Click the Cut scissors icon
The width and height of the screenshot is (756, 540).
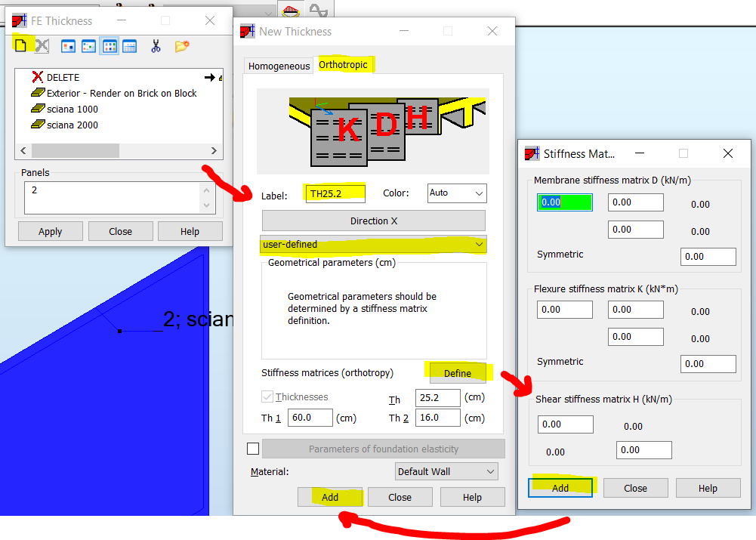(157, 45)
